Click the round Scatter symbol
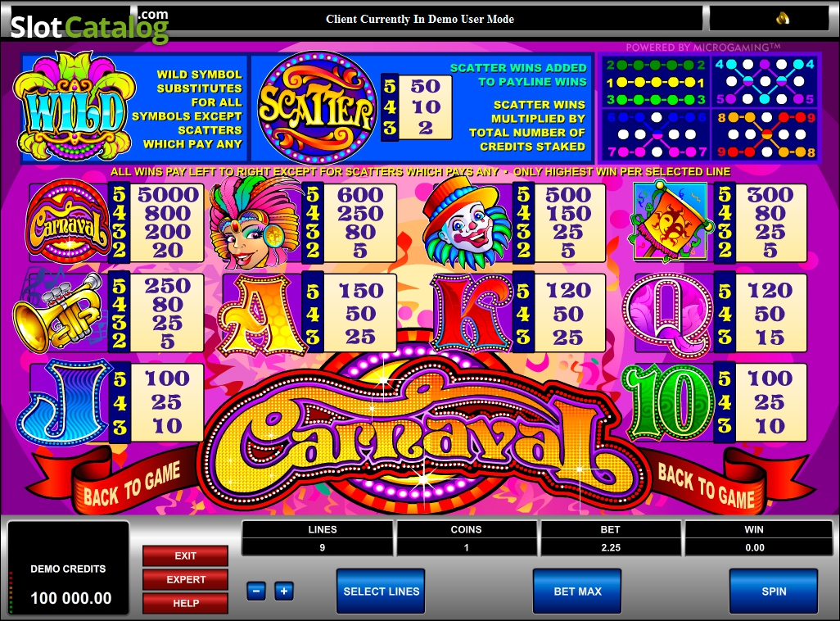 (x=316, y=107)
